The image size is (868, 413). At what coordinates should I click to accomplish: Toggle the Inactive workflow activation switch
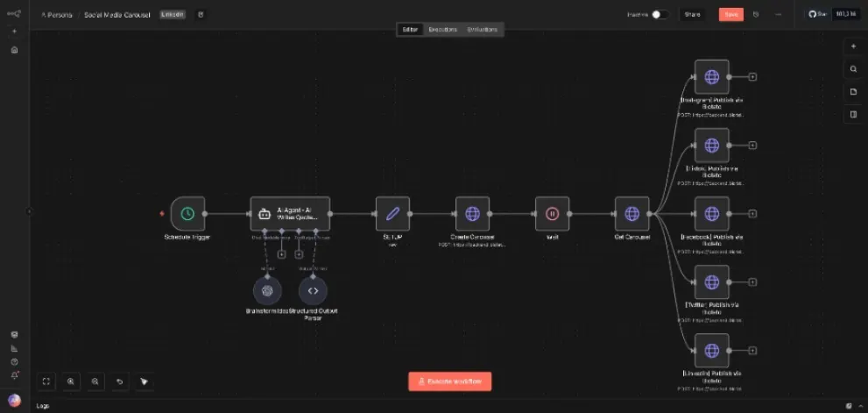coord(660,15)
